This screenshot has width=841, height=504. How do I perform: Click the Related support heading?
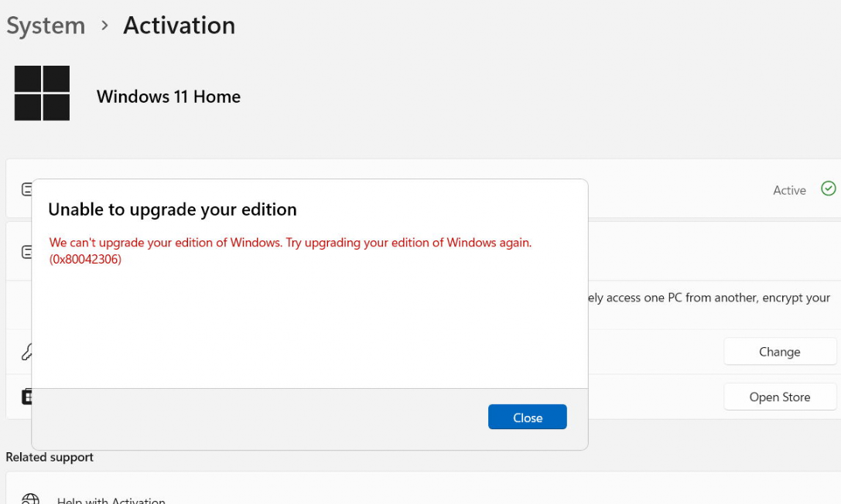pyautogui.click(x=50, y=457)
